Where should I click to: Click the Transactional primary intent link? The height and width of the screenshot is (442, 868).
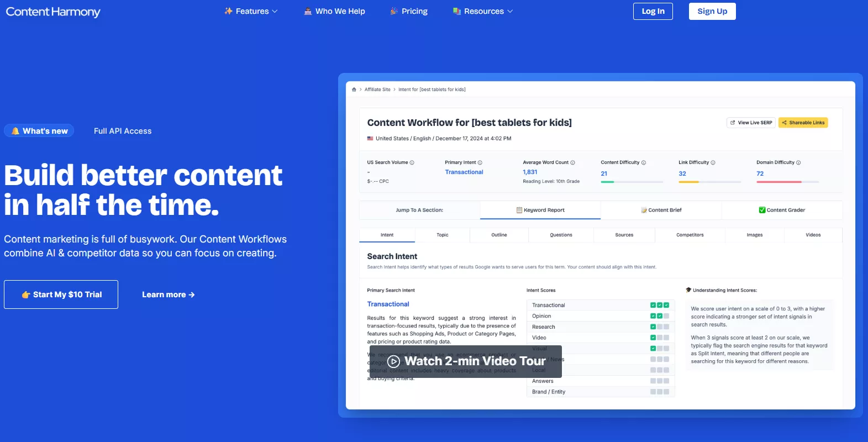pos(388,304)
